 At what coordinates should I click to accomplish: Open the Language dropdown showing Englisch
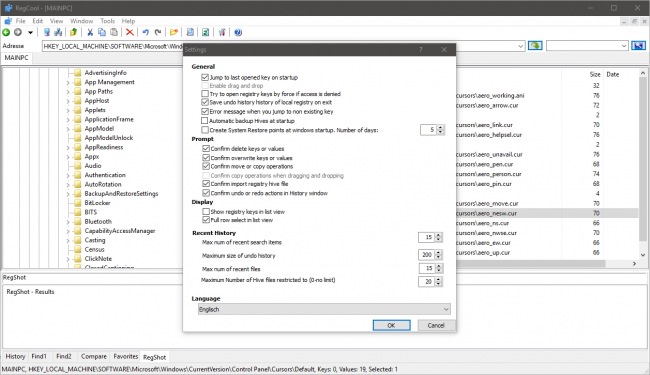click(x=324, y=309)
